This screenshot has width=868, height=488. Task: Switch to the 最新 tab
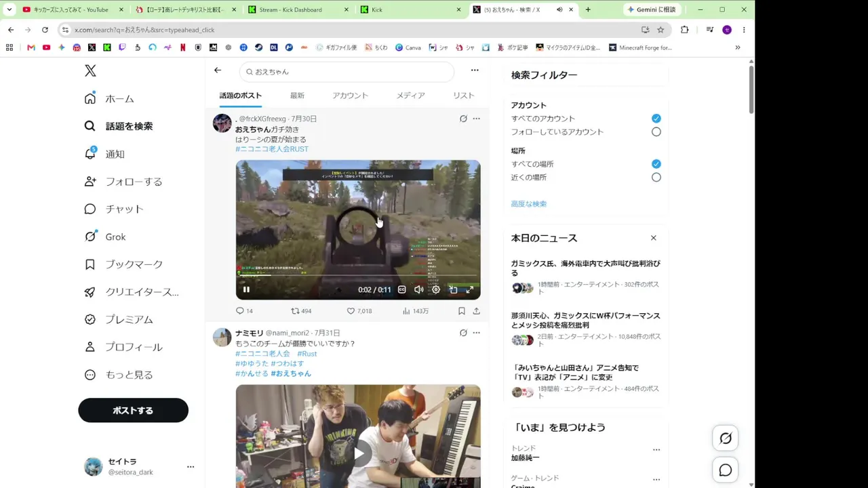(x=297, y=96)
